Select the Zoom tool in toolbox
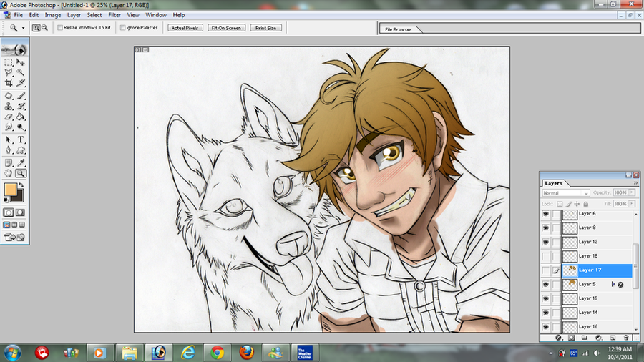The image size is (644, 362). tap(21, 173)
